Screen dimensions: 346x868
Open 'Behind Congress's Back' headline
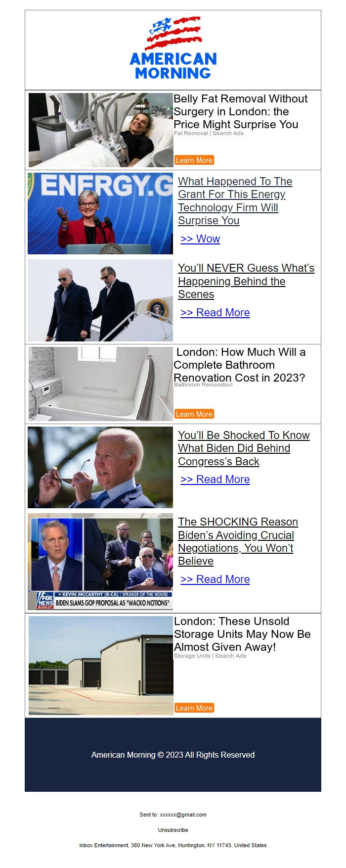[244, 448]
